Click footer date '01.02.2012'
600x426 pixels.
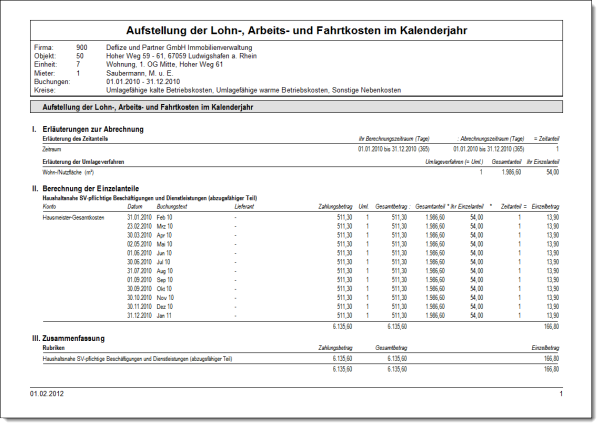pos(47,394)
